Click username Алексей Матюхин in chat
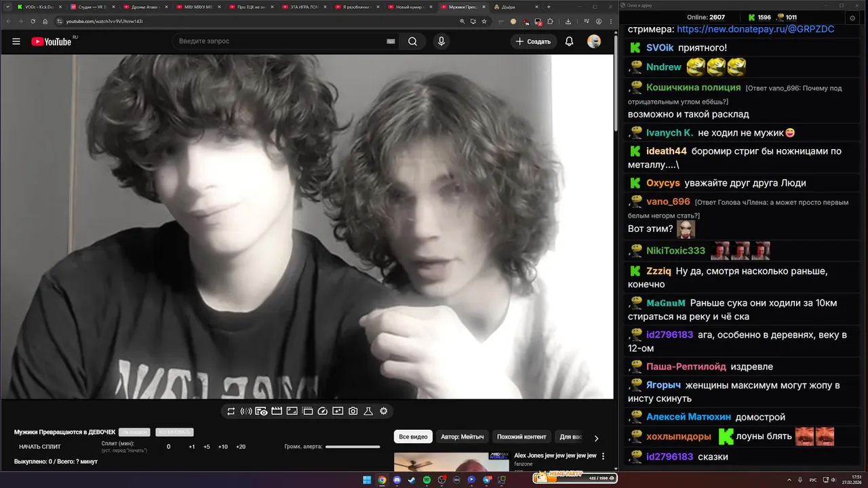This screenshot has height=488, width=868. (688, 417)
